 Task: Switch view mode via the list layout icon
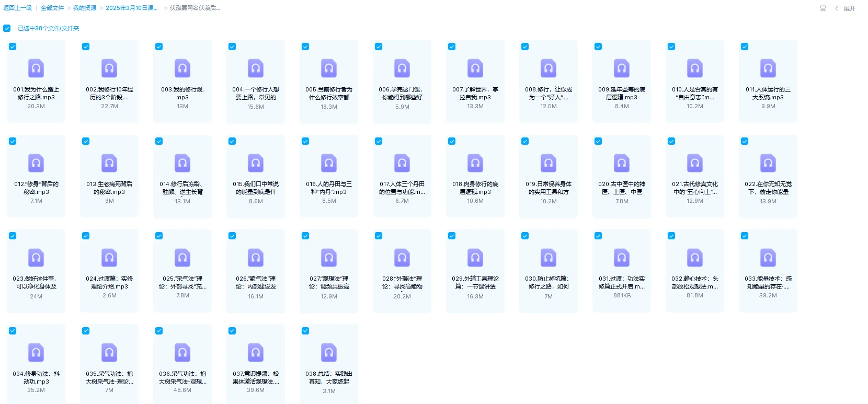pyautogui.click(x=823, y=8)
